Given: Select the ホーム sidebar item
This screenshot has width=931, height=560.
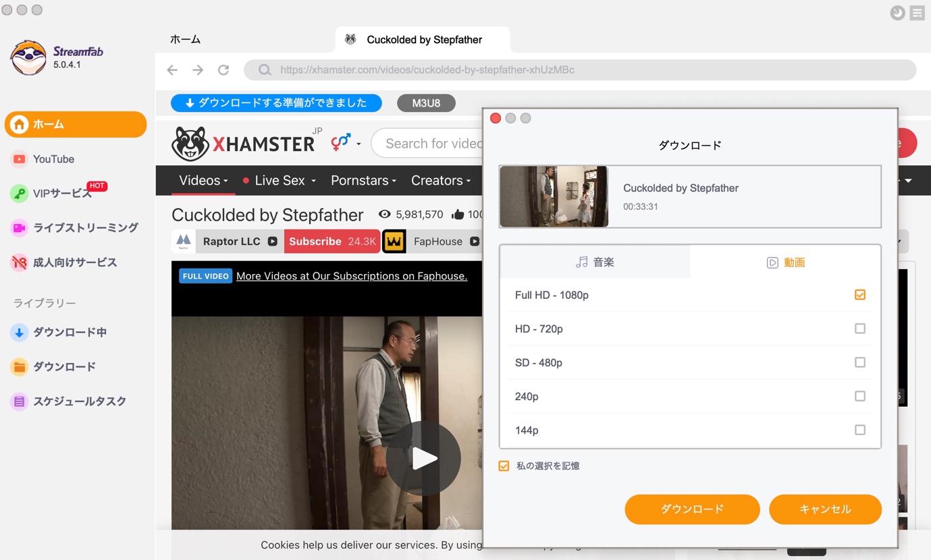Looking at the screenshot, I should coord(76,124).
